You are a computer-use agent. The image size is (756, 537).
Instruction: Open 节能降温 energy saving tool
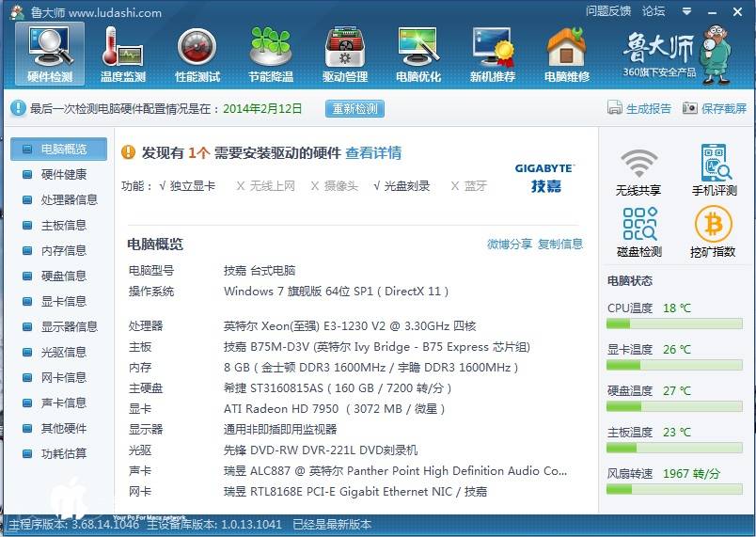[271, 54]
